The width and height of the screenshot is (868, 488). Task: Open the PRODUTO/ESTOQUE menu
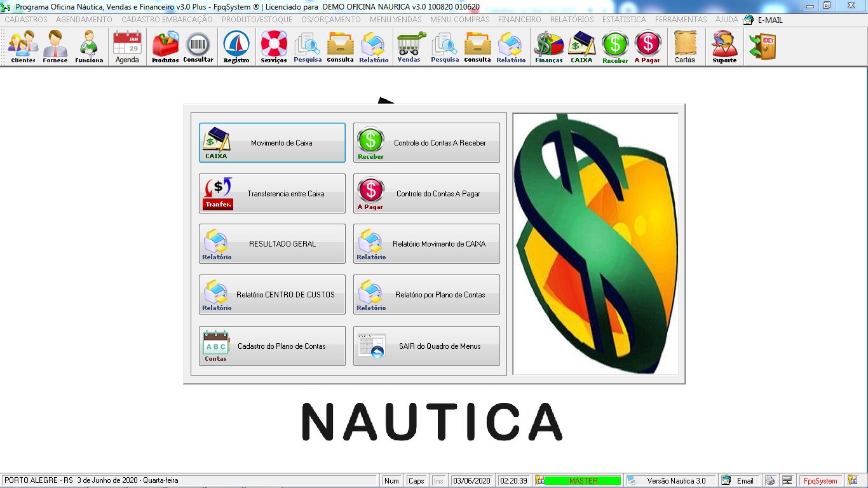257,20
